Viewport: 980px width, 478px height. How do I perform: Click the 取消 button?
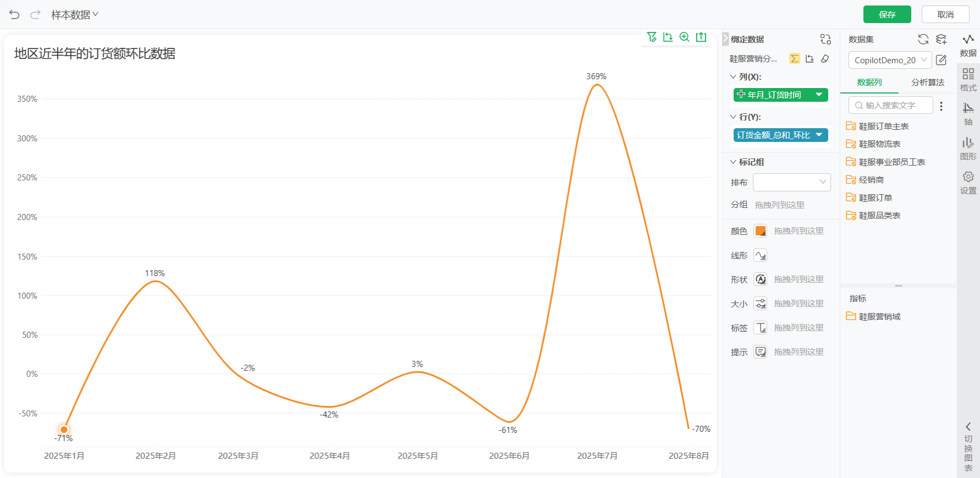[x=945, y=14]
